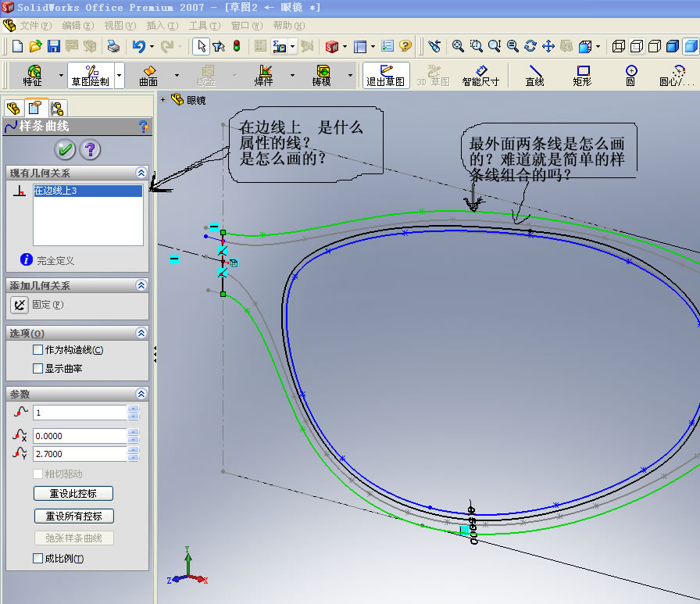
Task: Open the Features (特征) toolbar group
Action: click(33, 75)
